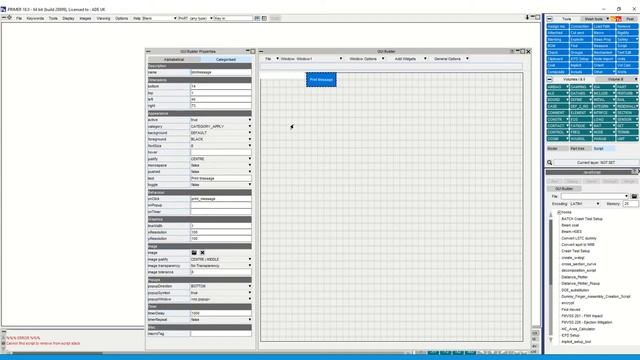Open foreground BLACK dropdown
The height and width of the screenshot is (360, 640).
pyautogui.click(x=221, y=139)
